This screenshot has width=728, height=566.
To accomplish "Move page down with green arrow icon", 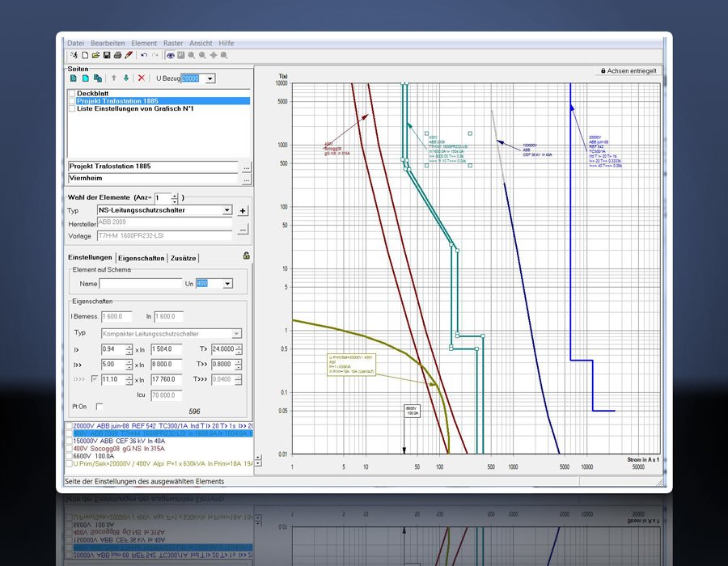I will 125,78.
